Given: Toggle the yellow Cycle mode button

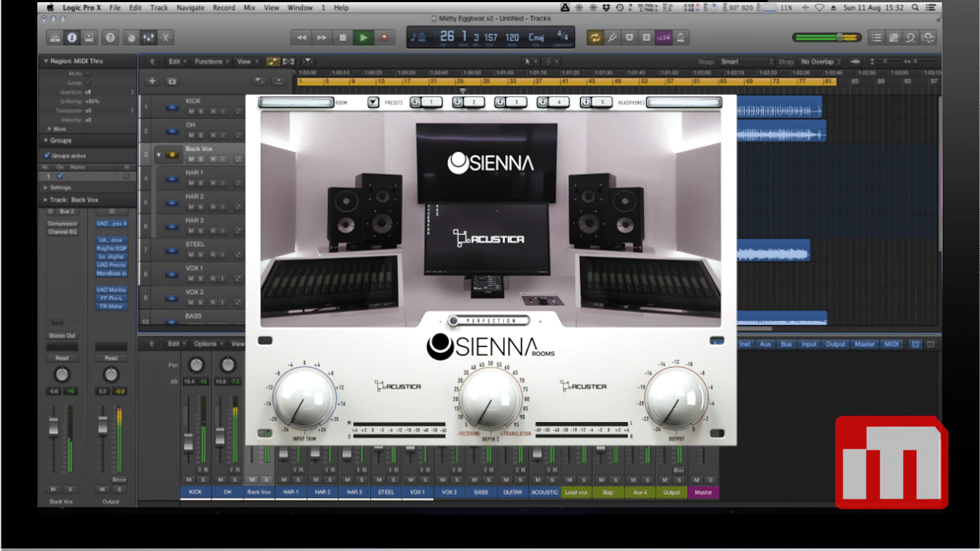Looking at the screenshot, I should (x=595, y=37).
